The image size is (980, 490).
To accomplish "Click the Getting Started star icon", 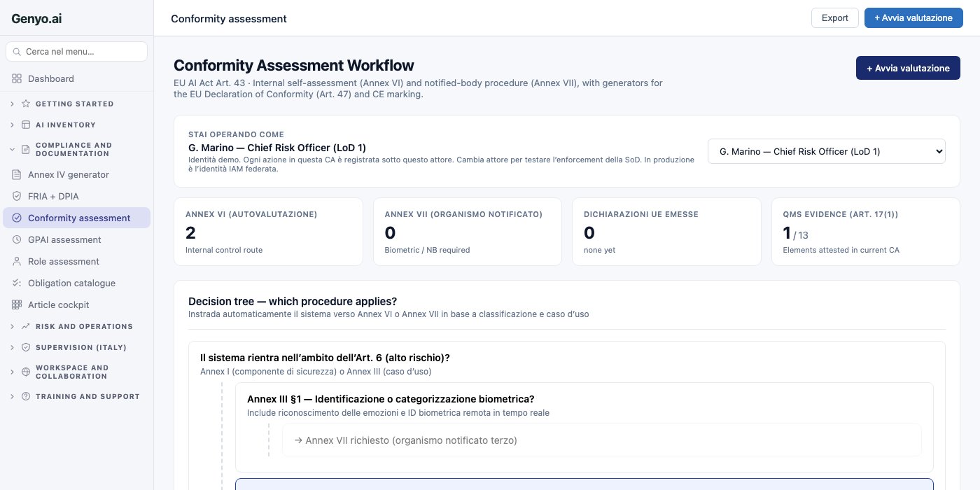I will pos(26,104).
